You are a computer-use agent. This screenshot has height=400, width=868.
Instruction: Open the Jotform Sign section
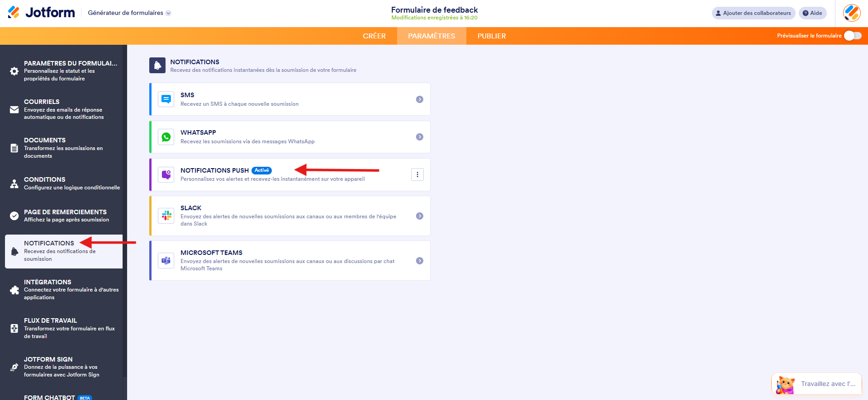pyautogui.click(x=63, y=367)
